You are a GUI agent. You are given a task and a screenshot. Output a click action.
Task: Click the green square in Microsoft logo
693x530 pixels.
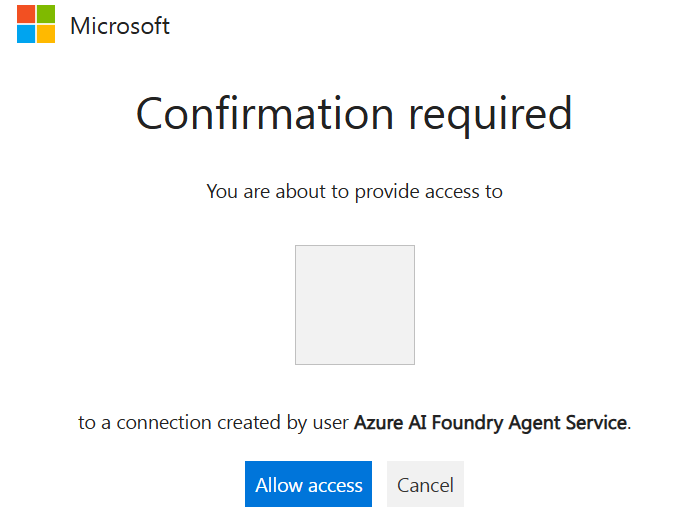point(46,14)
